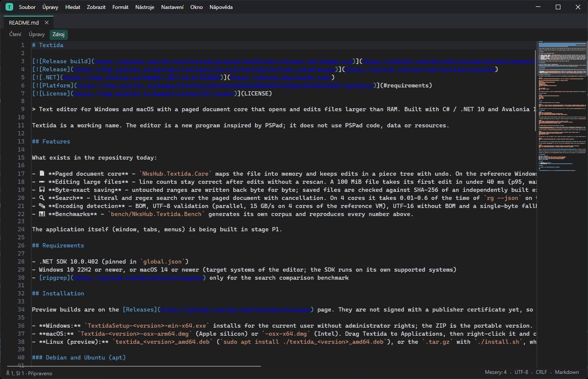
Task: Switch to Čtení view mode
Action: click(15, 34)
